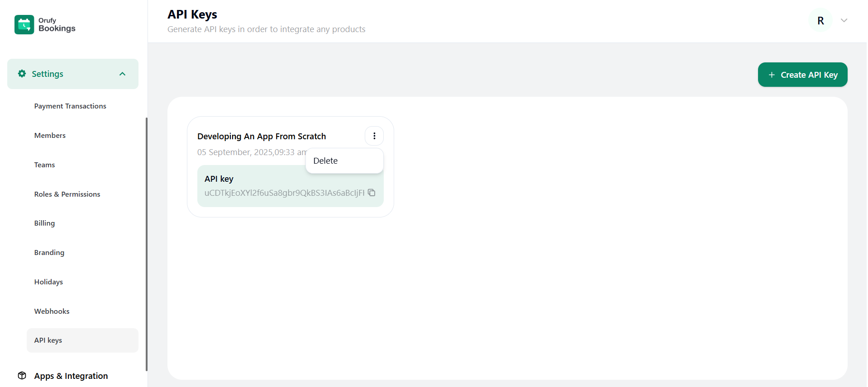
Task: Select API keys in the sidebar
Action: (48, 340)
